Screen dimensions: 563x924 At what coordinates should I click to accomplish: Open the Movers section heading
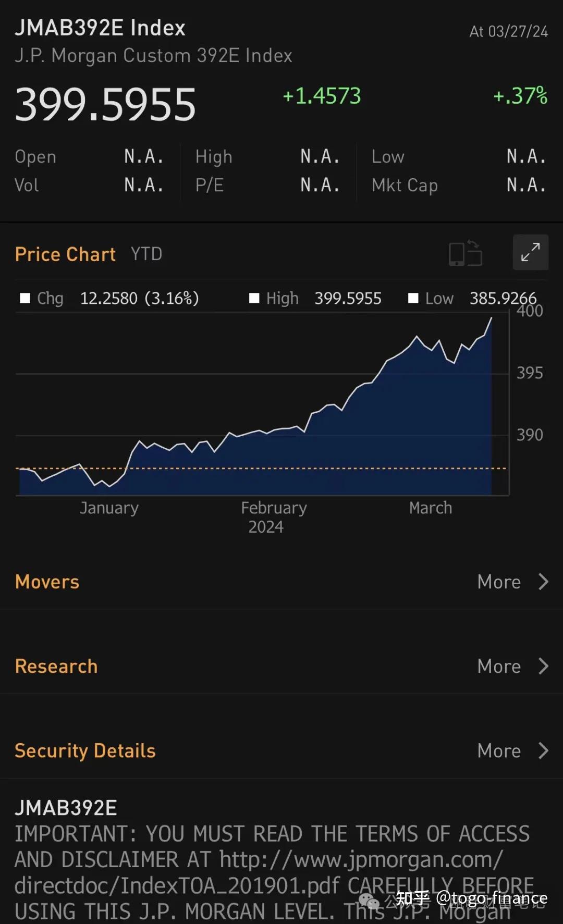click(47, 582)
